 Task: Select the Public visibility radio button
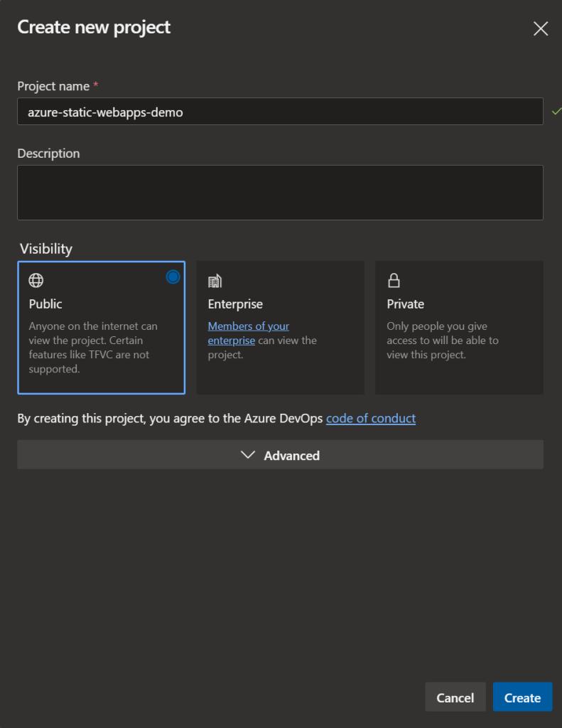173,277
